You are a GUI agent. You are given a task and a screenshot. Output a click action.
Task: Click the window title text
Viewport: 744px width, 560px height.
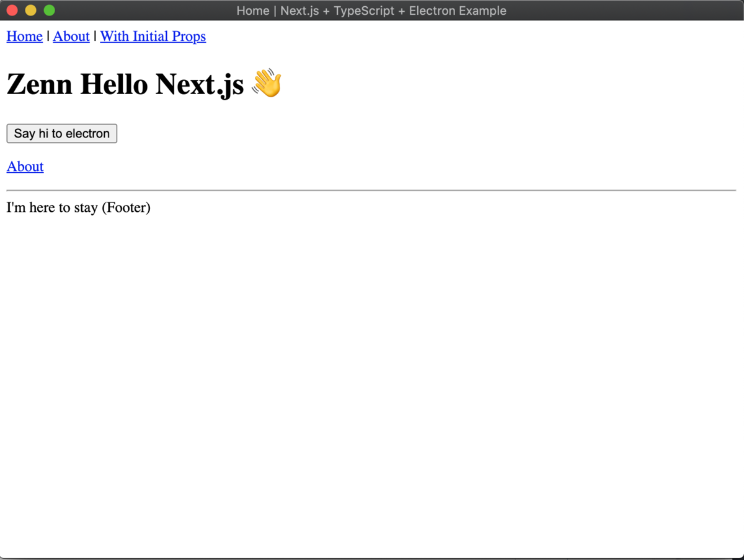point(371,11)
